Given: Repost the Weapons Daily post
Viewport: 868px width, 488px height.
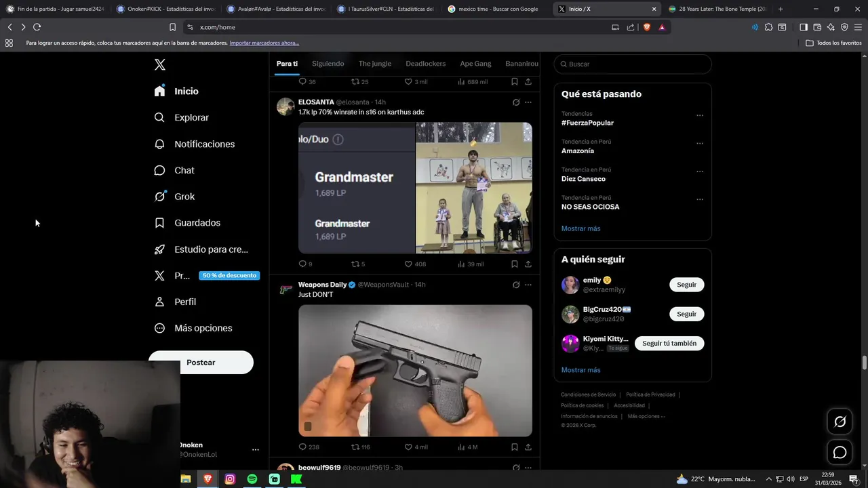Looking at the screenshot, I should (x=360, y=447).
